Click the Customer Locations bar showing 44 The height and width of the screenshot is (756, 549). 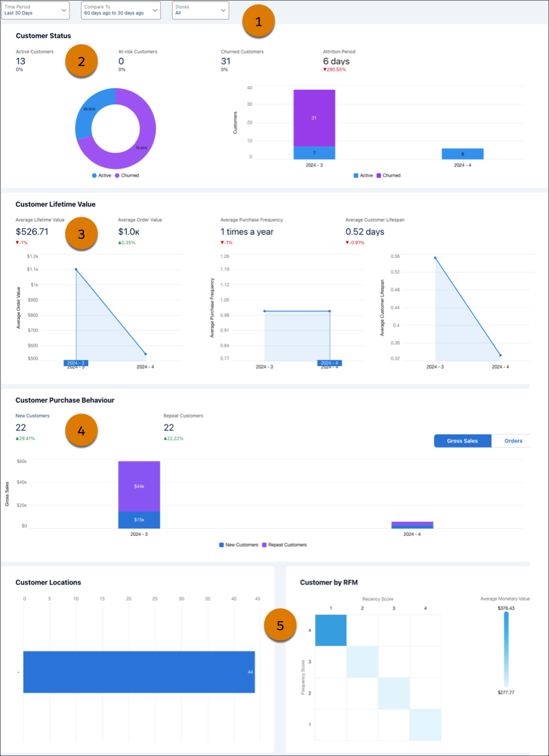[139, 672]
